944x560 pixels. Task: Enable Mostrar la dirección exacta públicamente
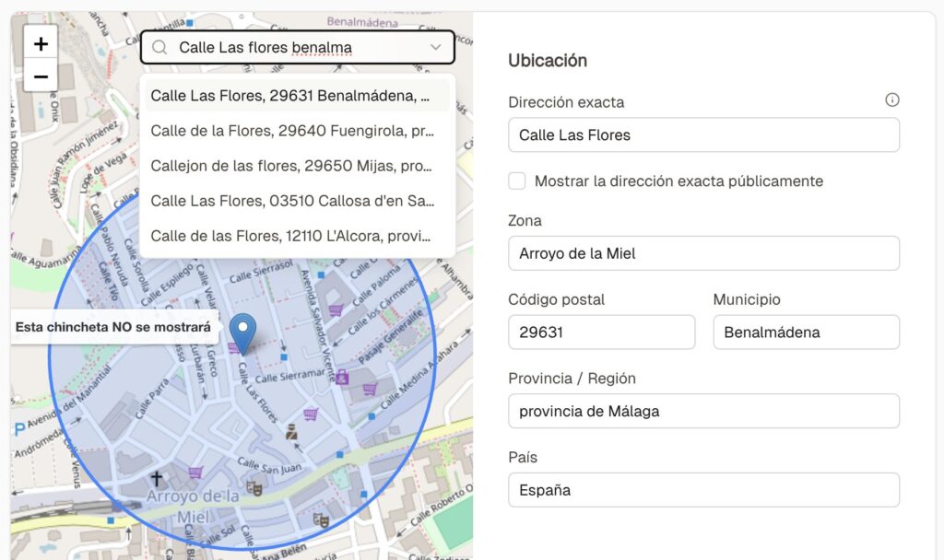(x=517, y=181)
